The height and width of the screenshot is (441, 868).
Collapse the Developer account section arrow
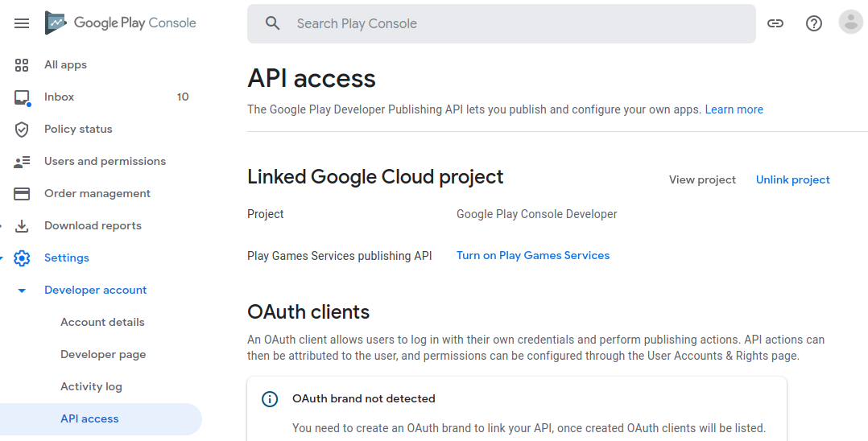(22, 291)
